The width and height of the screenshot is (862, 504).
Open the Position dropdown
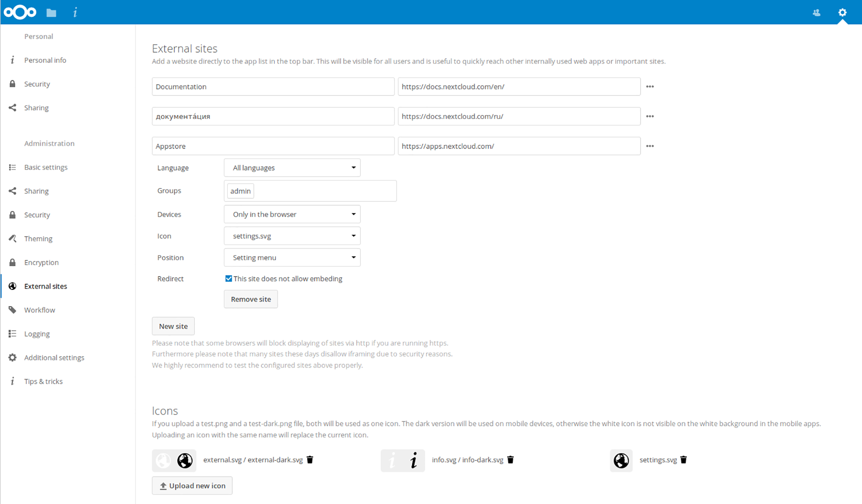(292, 258)
